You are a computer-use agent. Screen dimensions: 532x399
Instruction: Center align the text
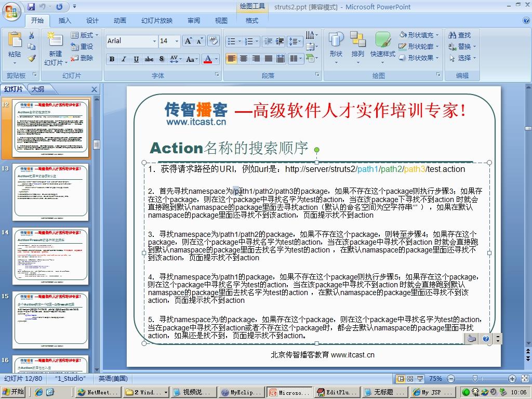tap(244, 59)
